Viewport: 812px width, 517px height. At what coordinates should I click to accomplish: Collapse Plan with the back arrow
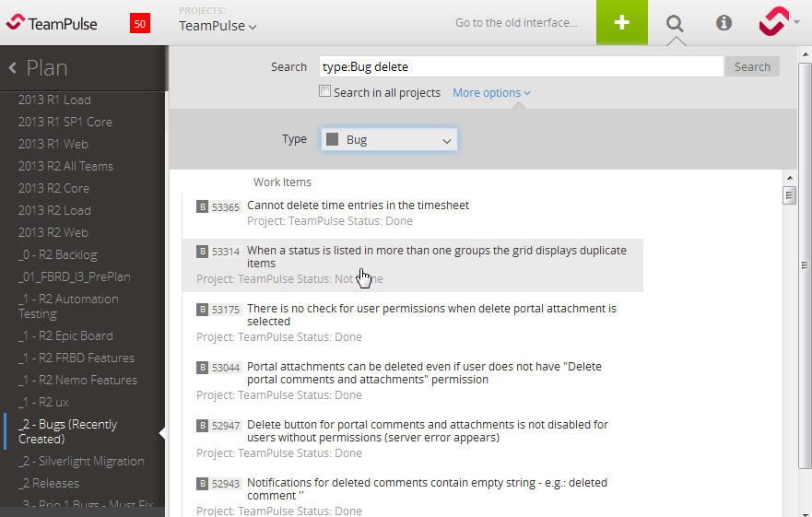click(12, 68)
